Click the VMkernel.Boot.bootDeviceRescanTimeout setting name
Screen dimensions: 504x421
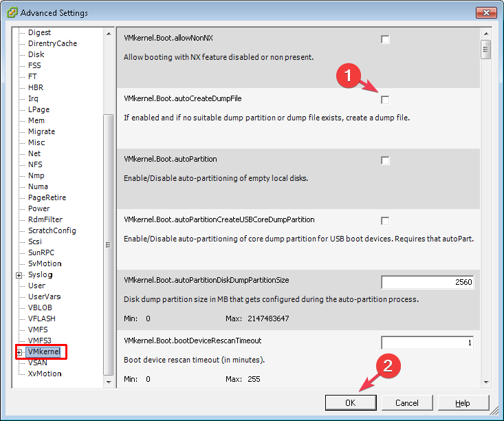click(193, 341)
